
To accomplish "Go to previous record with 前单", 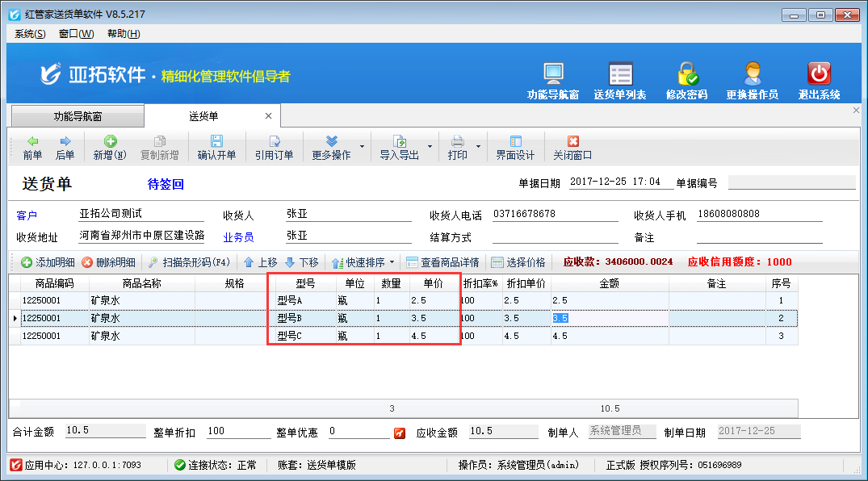I will click(32, 147).
